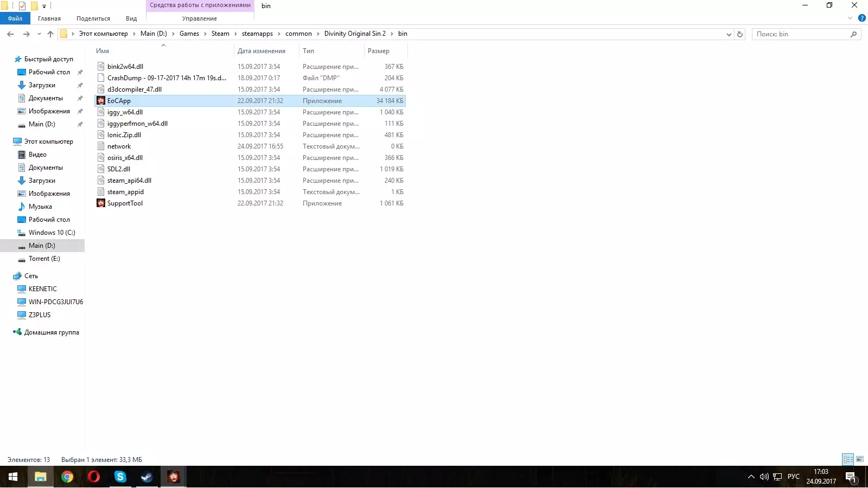Click the New Folder quick access icon

pyautogui.click(x=34, y=6)
